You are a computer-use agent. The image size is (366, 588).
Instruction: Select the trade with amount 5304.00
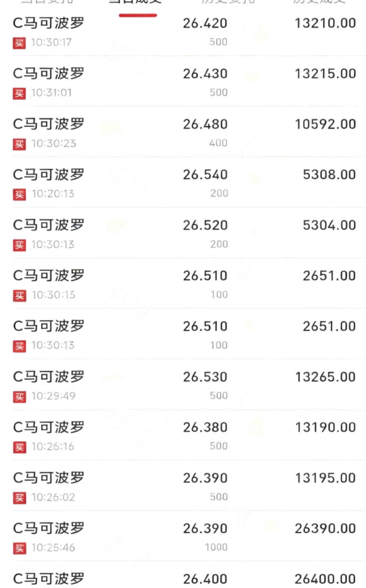183,233
